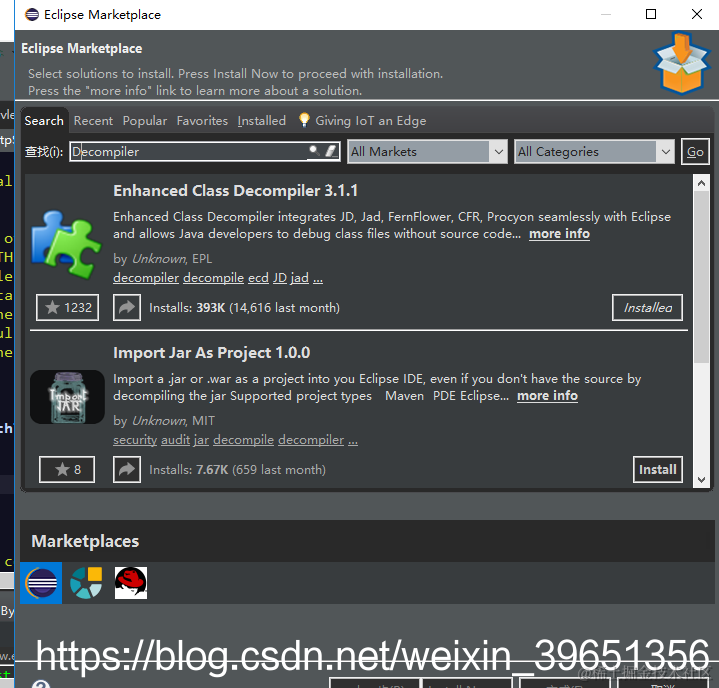Viewport: 719px width, 688px height.
Task: Click the results list scroll up arrow
Action: point(701,183)
